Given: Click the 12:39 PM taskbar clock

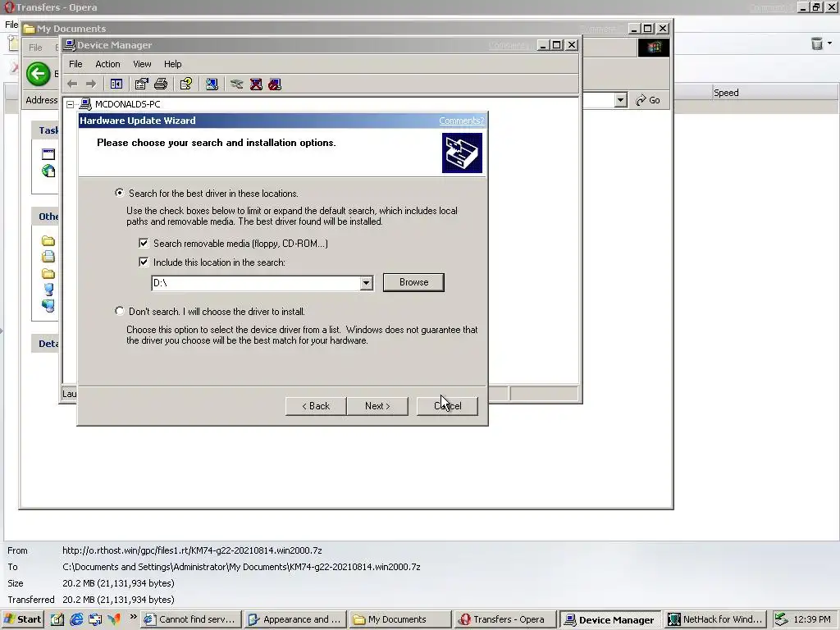Looking at the screenshot, I should [811, 619].
